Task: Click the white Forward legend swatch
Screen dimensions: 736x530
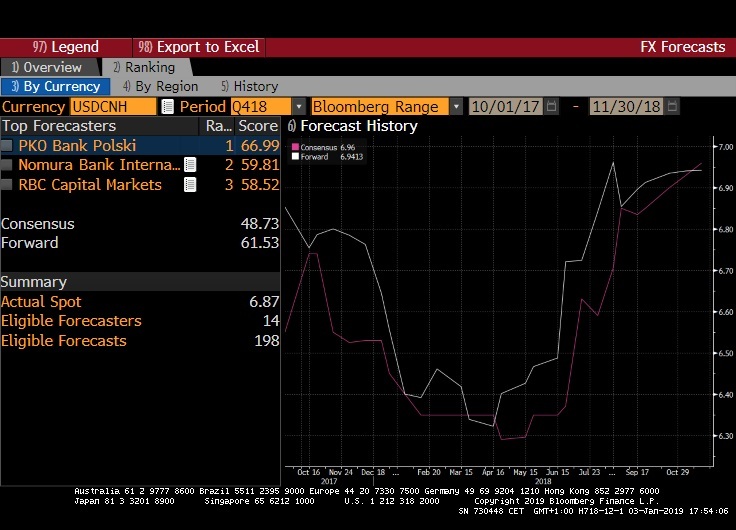Action: 295,157
